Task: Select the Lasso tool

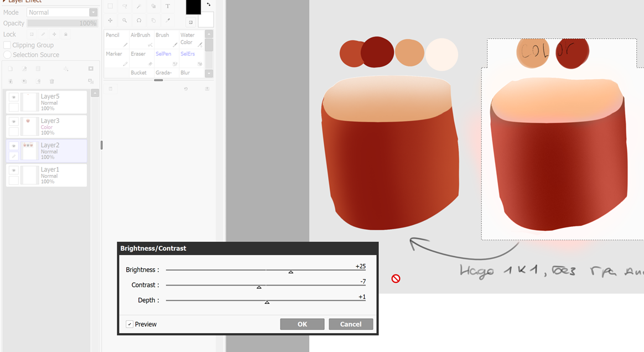Action: pyautogui.click(x=124, y=6)
